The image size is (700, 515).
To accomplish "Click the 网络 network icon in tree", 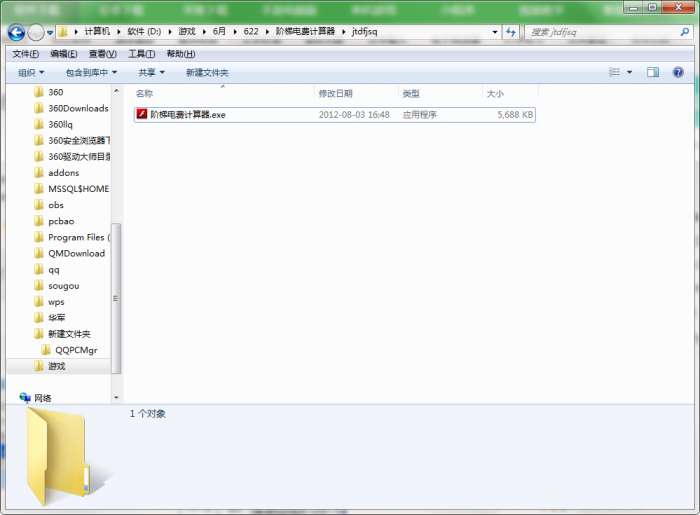I will (x=25, y=397).
